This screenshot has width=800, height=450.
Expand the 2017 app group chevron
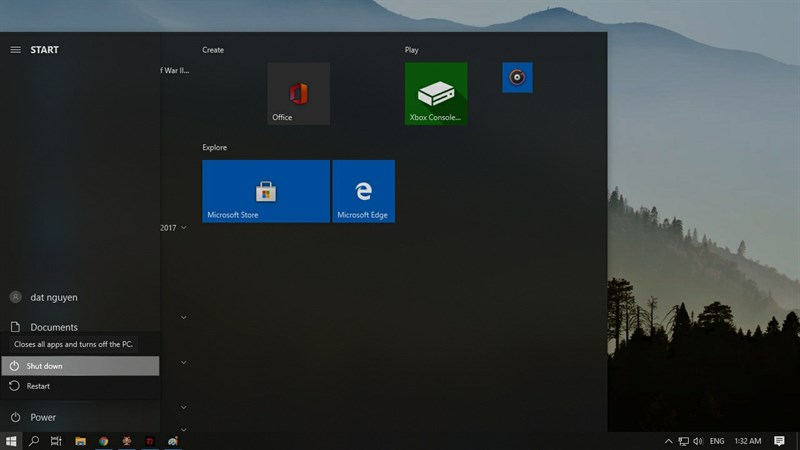[184, 228]
